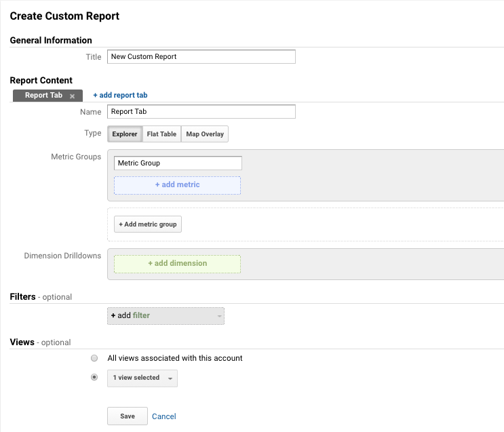The width and height of the screenshot is (504, 432).
Task: Click the arrow icon on views dropdown
Action: point(170,378)
